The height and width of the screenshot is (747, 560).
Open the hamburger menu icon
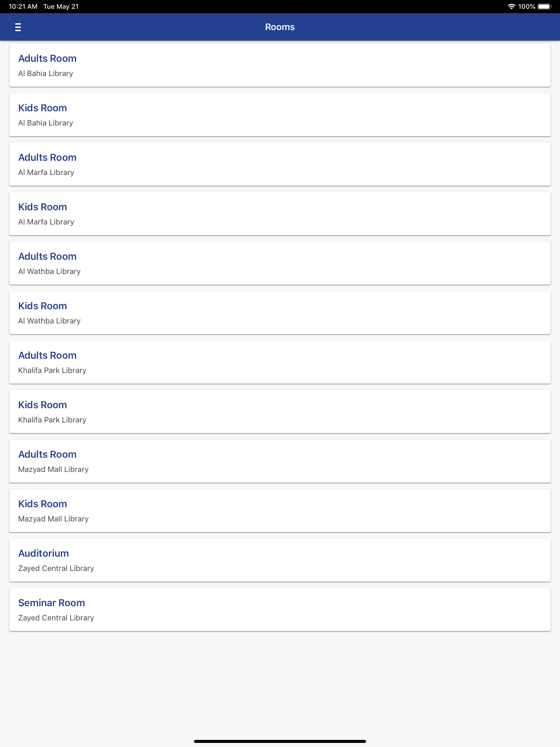click(x=18, y=27)
